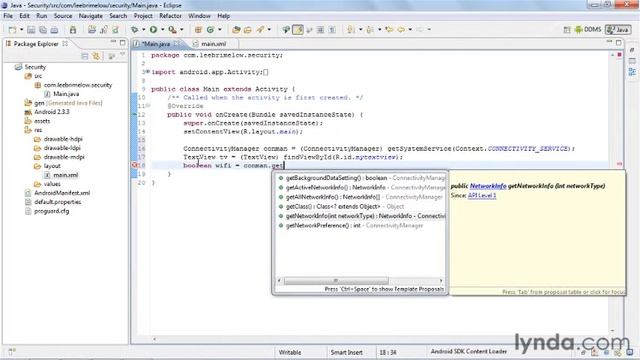Switch to the DDMS perspective
The image size is (640, 360).
pyautogui.click(x=588, y=30)
